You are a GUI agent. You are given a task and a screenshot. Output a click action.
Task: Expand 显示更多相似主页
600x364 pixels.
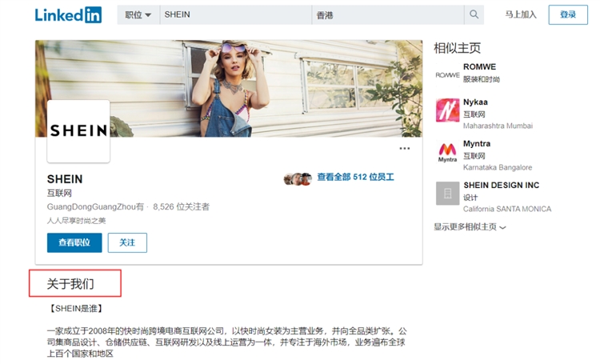[x=470, y=227]
